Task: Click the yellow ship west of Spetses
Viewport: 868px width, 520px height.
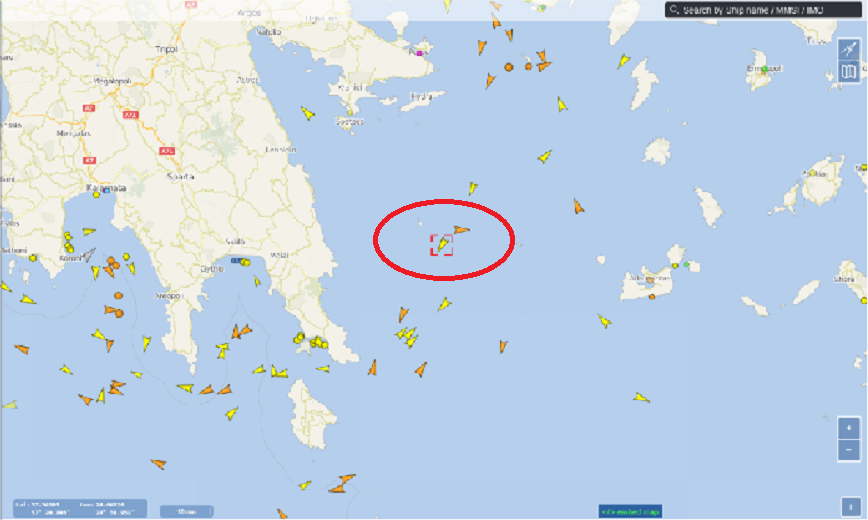Action: tap(308, 114)
